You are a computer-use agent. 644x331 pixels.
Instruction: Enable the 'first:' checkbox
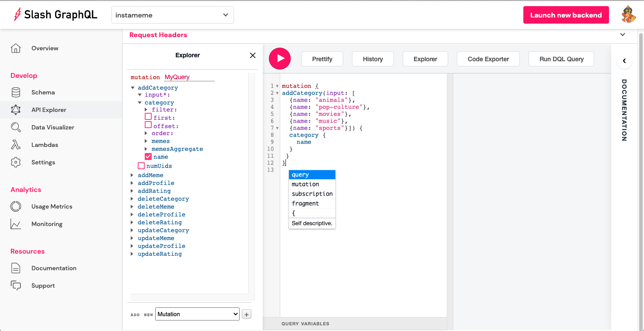pos(148,117)
